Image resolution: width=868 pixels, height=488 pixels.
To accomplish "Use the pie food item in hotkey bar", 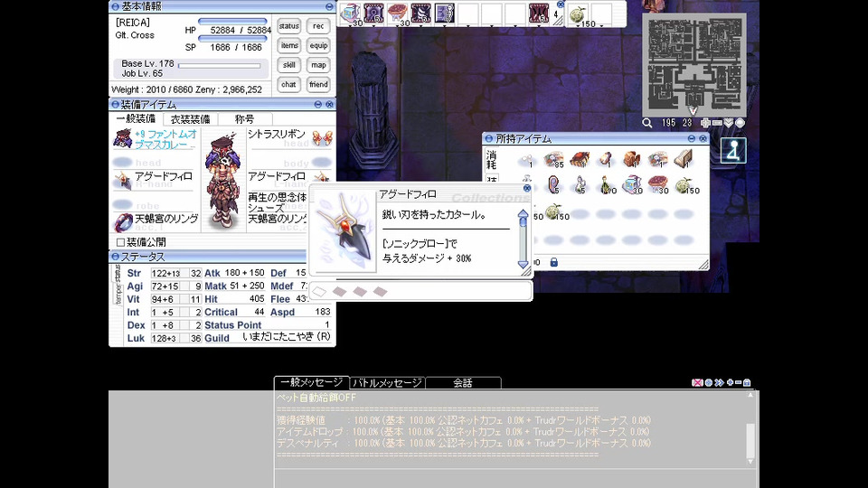I will click(398, 14).
